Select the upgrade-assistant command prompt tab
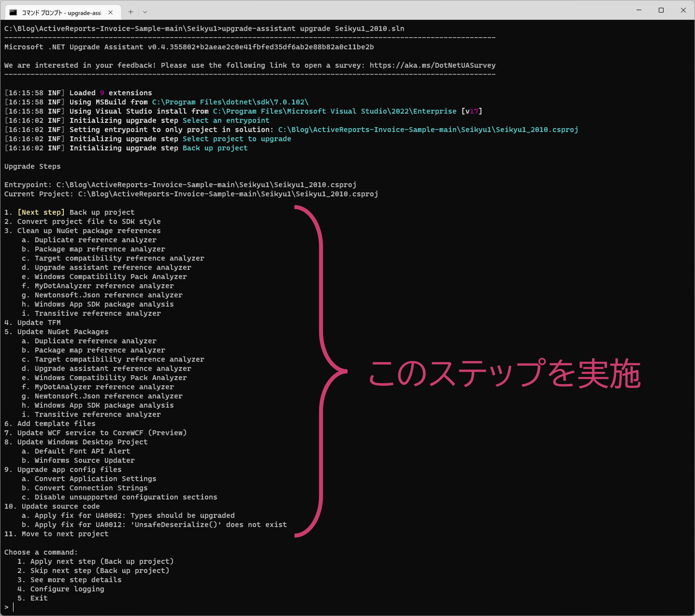The width and height of the screenshot is (695, 616). tap(63, 13)
